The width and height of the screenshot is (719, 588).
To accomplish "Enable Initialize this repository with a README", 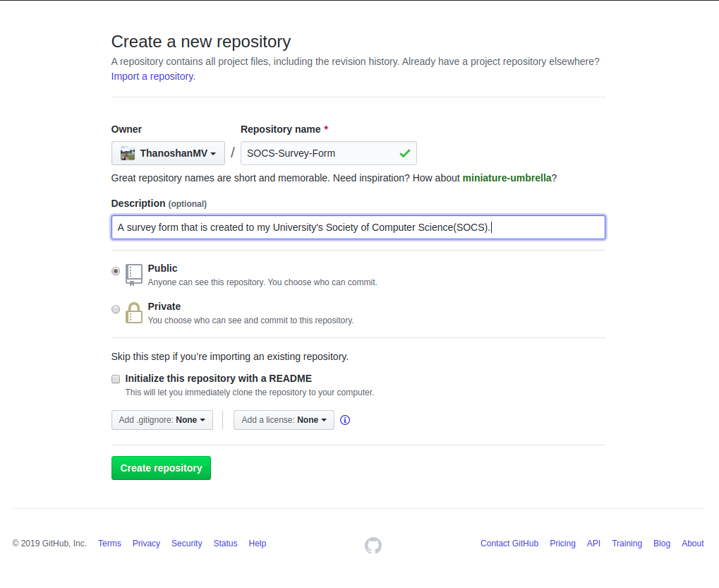I will click(x=115, y=379).
